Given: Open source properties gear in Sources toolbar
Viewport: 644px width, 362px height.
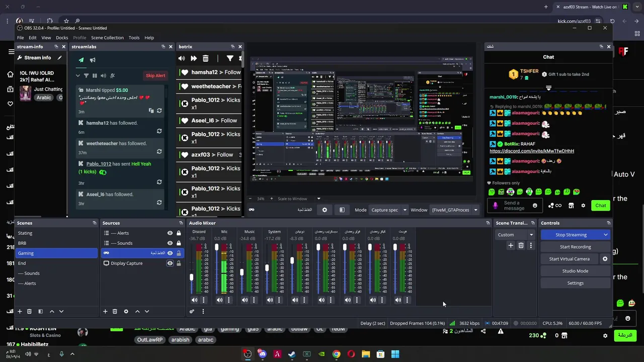Looking at the screenshot, I should pos(126,311).
